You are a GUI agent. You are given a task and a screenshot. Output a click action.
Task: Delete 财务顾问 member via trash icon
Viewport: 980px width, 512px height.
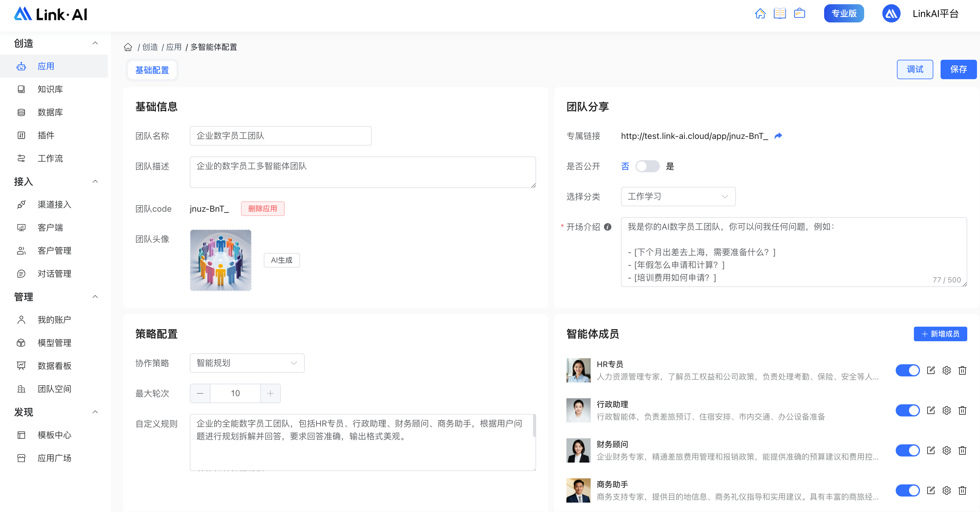(962, 450)
